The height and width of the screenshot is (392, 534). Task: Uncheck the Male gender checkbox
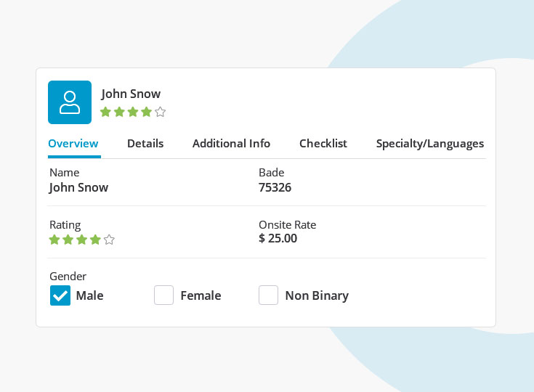click(x=60, y=295)
